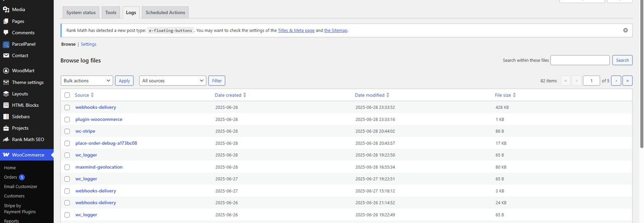The width and height of the screenshot is (644, 223).
Task: Click the current page number field
Action: click(592, 81)
